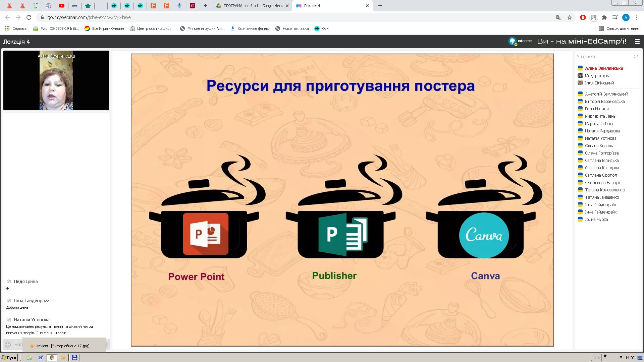Screen dimensions: 644x362
Task: Switch to the ПРОГРАМА-гостІ.pdf Google Диск tab
Action: [250, 6]
